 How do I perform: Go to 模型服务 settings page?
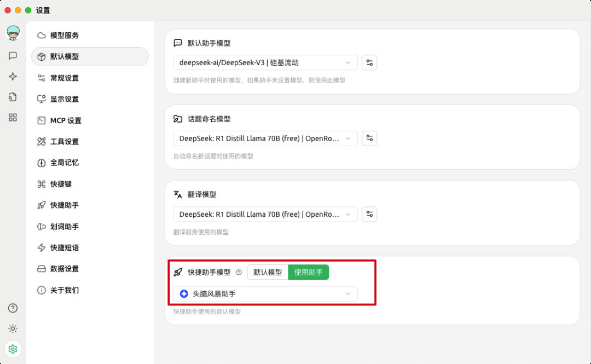click(90, 36)
